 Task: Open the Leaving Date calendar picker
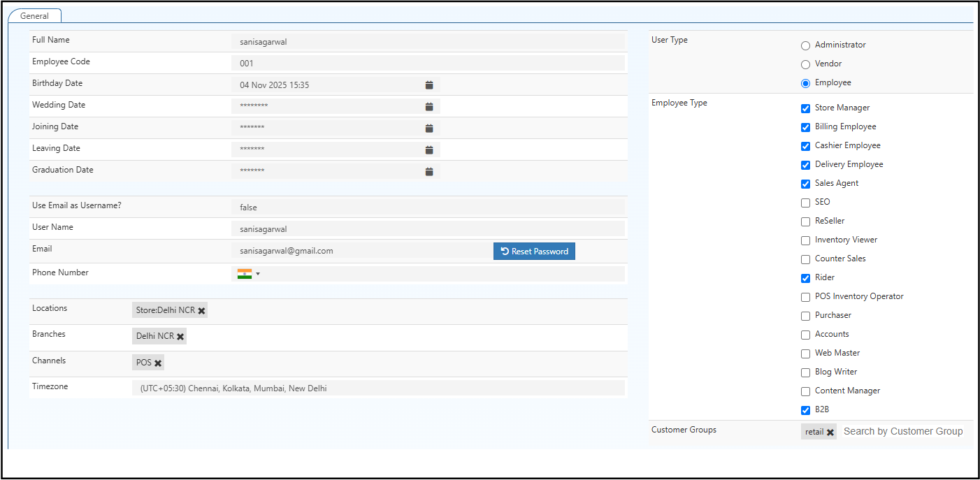click(x=428, y=150)
